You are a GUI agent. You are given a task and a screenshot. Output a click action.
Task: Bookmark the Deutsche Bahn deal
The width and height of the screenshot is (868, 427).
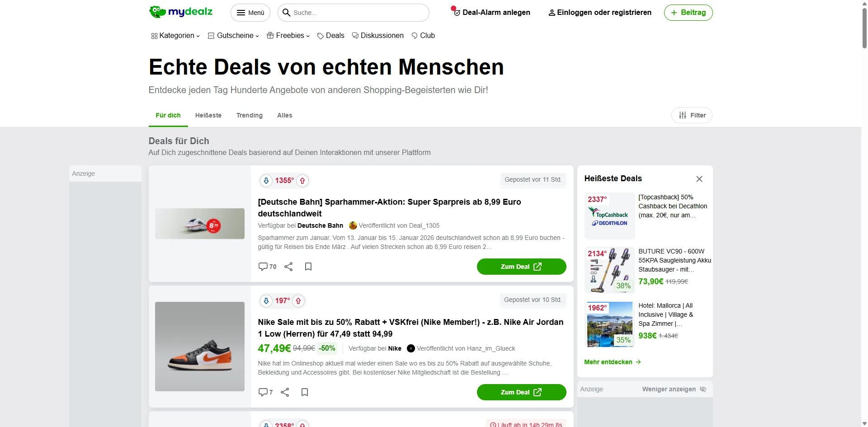coord(308,267)
